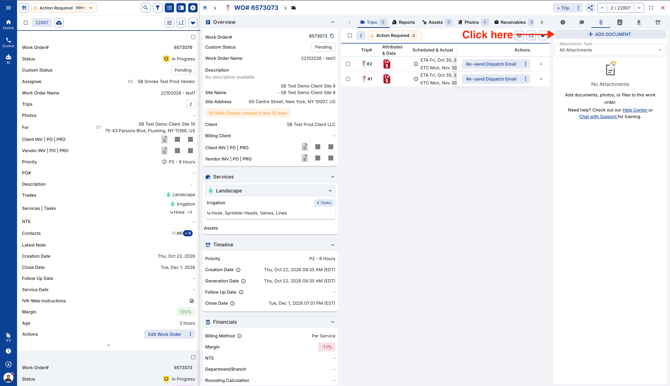This screenshot has width=670, height=386.
Task: Click the truck icon in the breadcrumb
Action: tap(294, 8)
